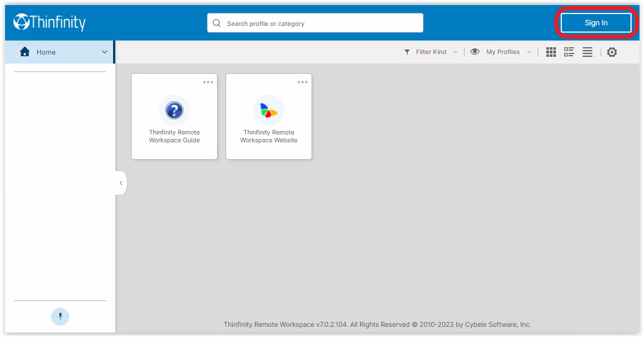Image resolution: width=644 pixels, height=337 pixels.
Task: Open three-dot menu on Workspace Guide card
Action: [x=208, y=82]
